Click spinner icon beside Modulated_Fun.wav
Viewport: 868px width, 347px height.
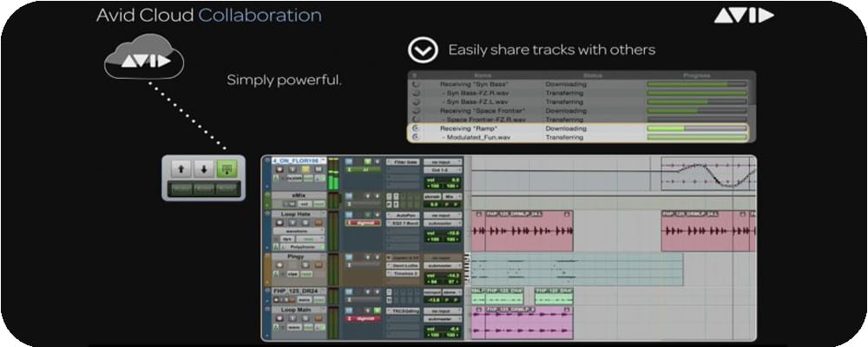(415, 137)
